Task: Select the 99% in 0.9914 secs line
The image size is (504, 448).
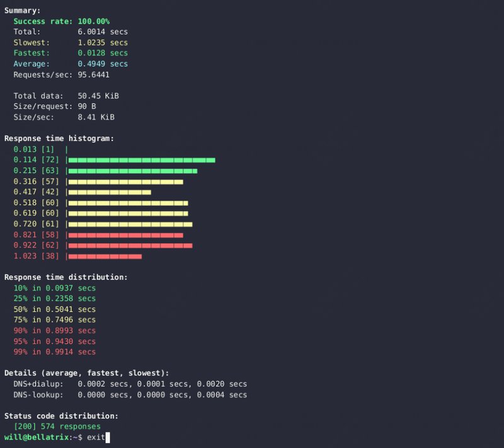Action: (x=54, y=352)
